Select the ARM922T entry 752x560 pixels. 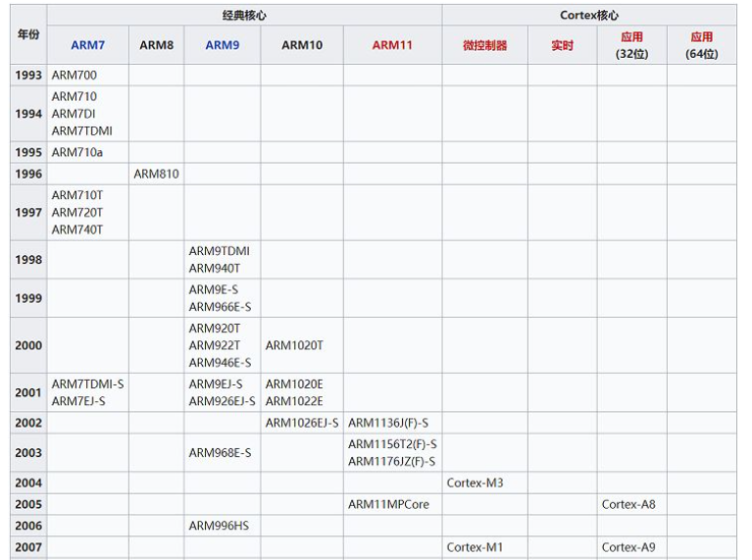pos(215,345)
